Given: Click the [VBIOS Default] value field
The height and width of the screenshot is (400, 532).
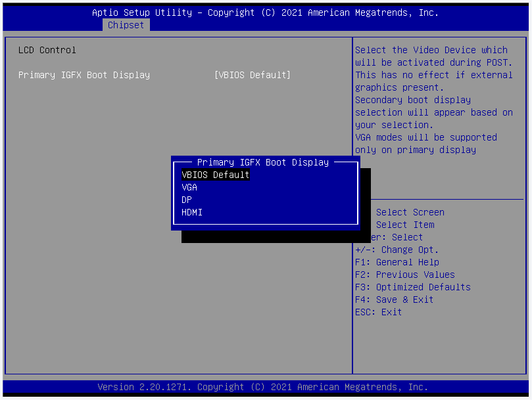Looking at the screenshot, I should click(x=252, y=75).
